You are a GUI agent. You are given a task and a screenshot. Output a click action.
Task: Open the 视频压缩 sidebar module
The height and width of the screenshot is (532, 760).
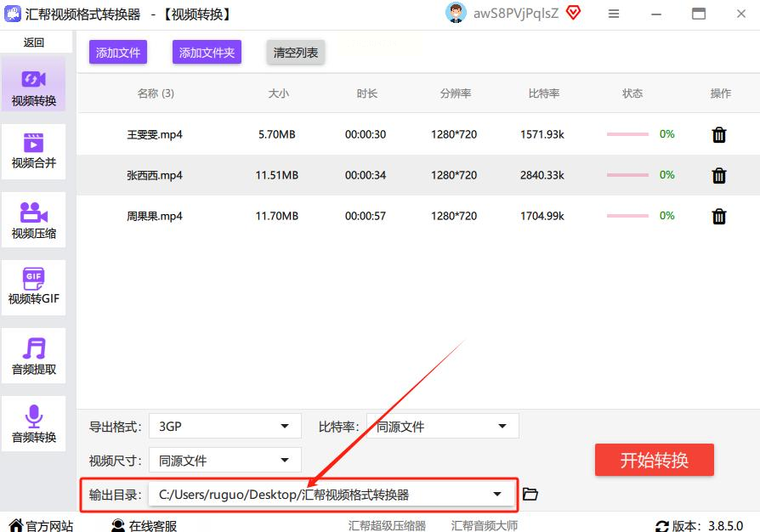click(33, 220)
